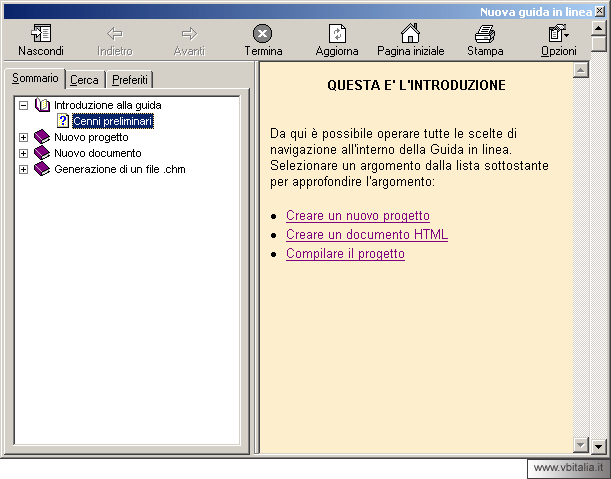Stop loading with the Termina icon

[x=263, y=34]
